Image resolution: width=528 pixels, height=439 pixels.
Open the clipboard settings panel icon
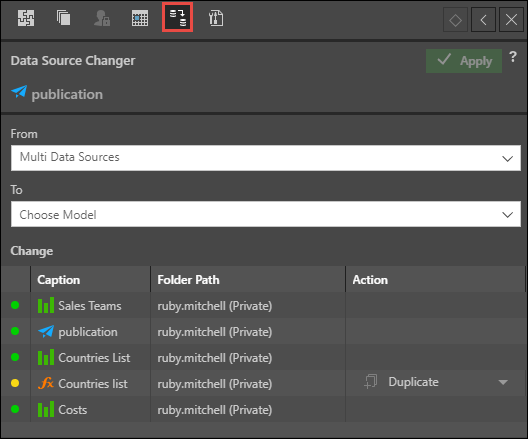tap(216, 18)
